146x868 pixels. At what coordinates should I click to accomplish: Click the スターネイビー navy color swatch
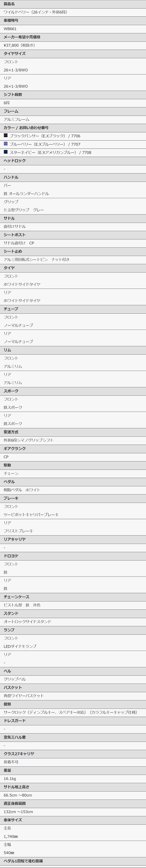[x=5, y=152]
